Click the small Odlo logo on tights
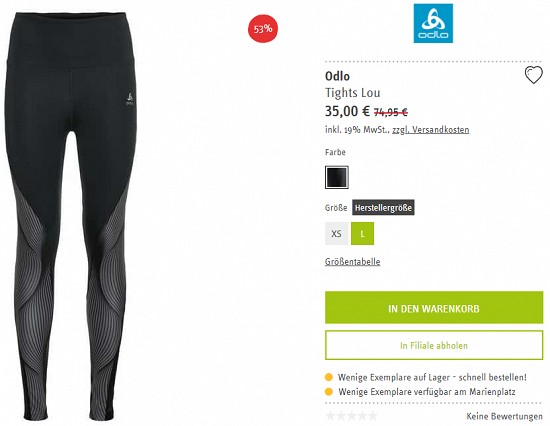This screenshot has width=550, height=426. pyautogui.click(x=129, y=98)
